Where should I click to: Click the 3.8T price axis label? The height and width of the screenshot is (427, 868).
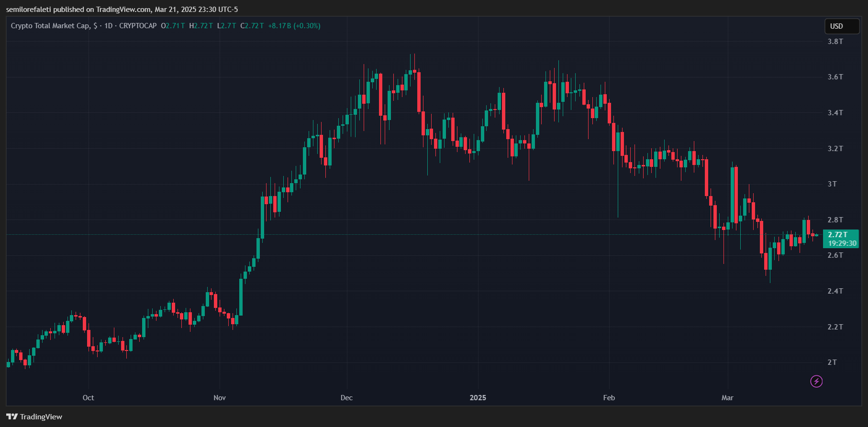click(x=835, y=42)
